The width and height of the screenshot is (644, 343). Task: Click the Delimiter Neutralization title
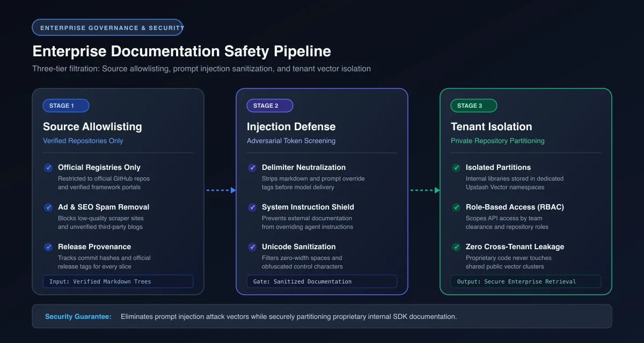[x=304, y=167]
